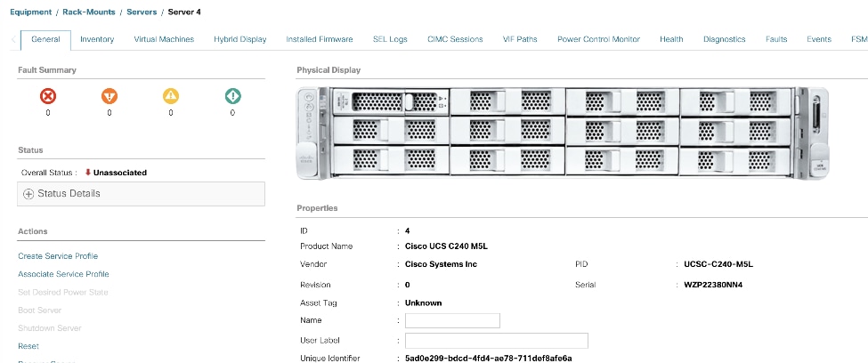The width and height of the screenshot is (868, 363).
Task: Click the Vendor value Cisco Systems Inc
Action: [442, 264]
